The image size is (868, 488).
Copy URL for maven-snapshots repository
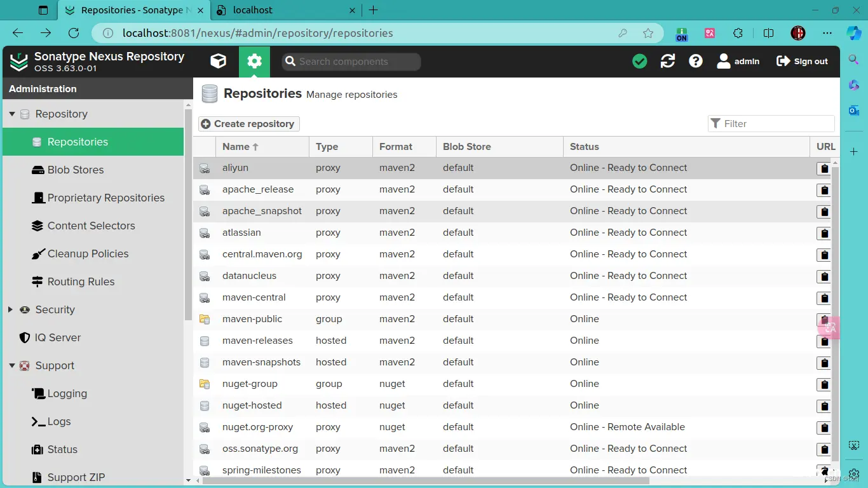point(824,363)
